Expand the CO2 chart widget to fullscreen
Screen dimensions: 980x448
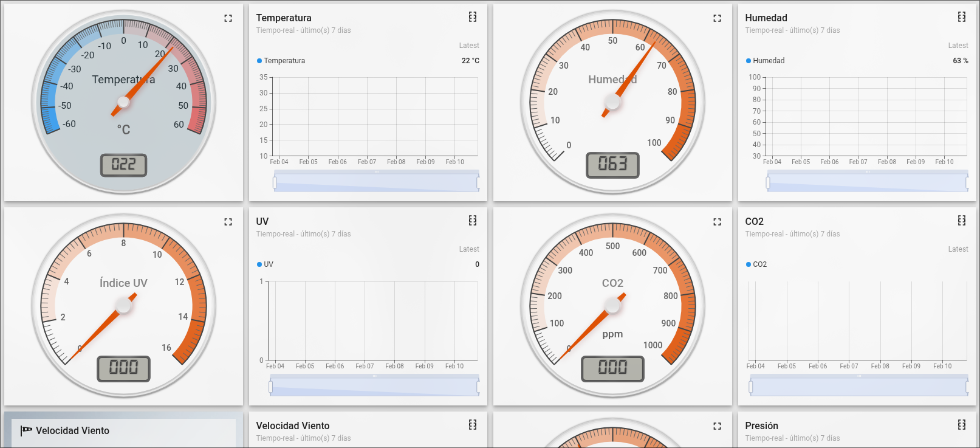tap(962, 221)
